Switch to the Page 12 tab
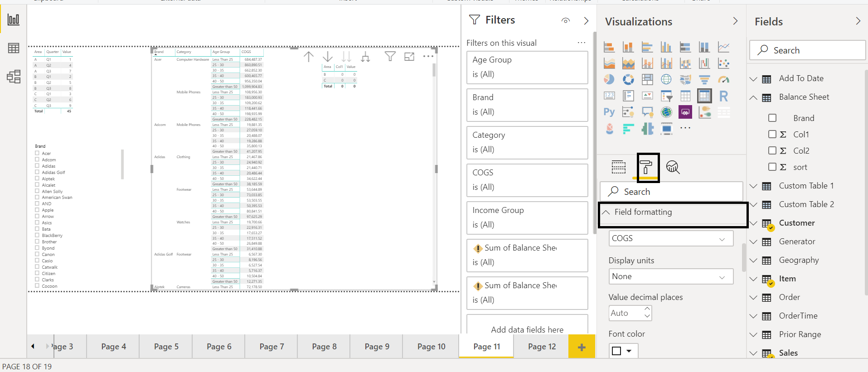This screenshot has width=868, height=372. tap(542, 347)
